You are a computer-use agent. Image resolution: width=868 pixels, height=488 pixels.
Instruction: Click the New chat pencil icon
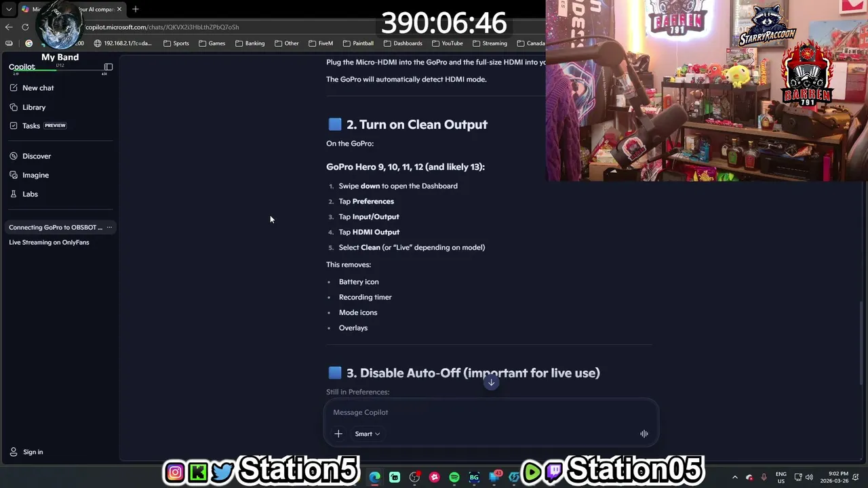click(x=14, y=88)
